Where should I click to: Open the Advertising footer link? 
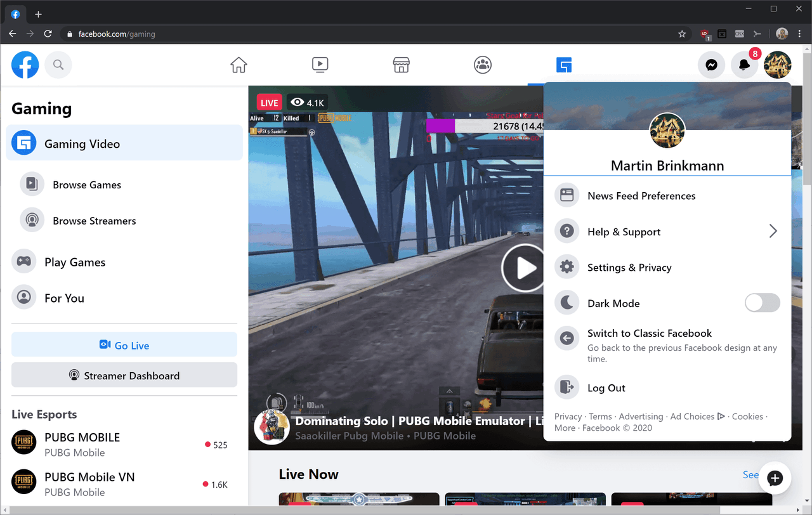pyautogui.click(x=641, y=416)
